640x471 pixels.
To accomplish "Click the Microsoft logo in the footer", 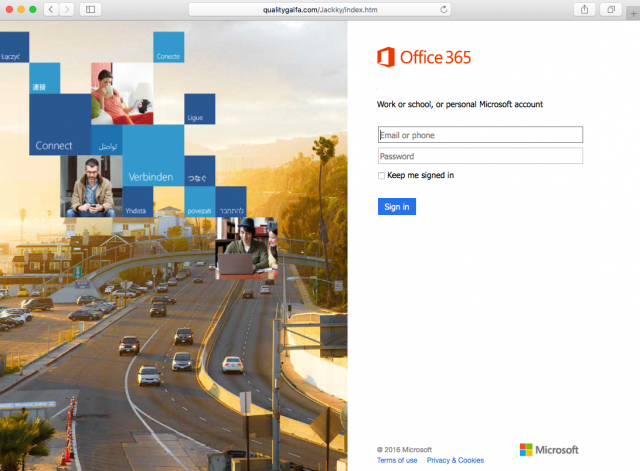I will 549,450.
